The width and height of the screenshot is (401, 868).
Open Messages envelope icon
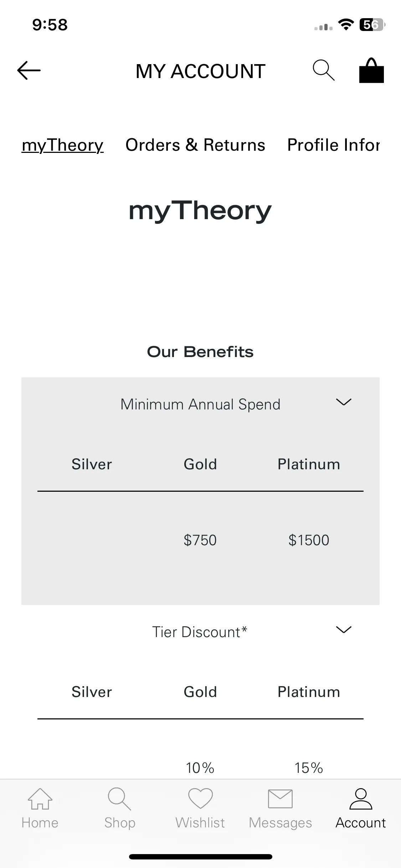click(280, 808)
